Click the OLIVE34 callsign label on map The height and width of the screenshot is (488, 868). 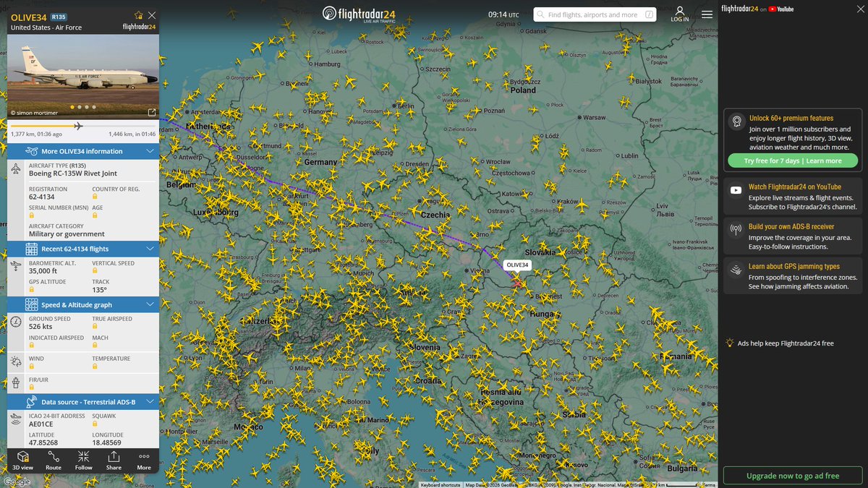point(518,265)
